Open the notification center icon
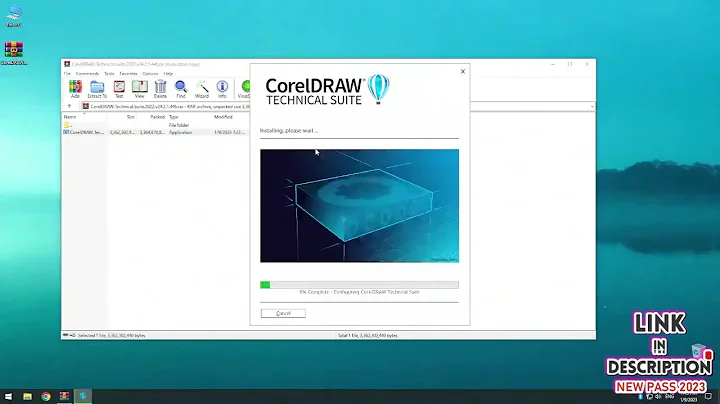 click(709, 397)
